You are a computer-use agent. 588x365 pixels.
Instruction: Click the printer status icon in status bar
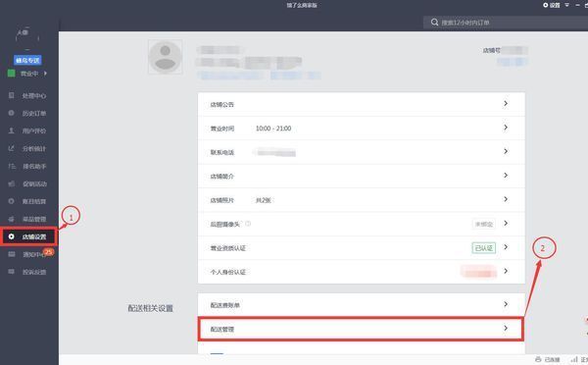[x=538, y=359]
